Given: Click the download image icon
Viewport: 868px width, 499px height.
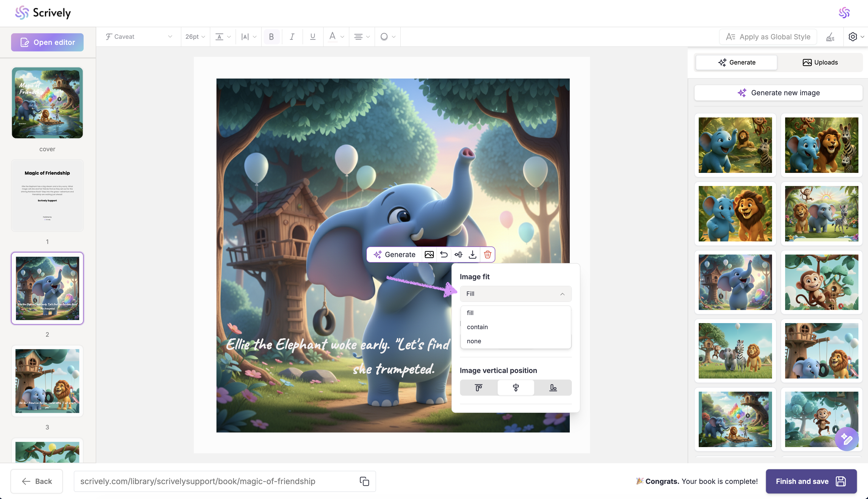Looking at the screenshot, I should coord(473,255).
